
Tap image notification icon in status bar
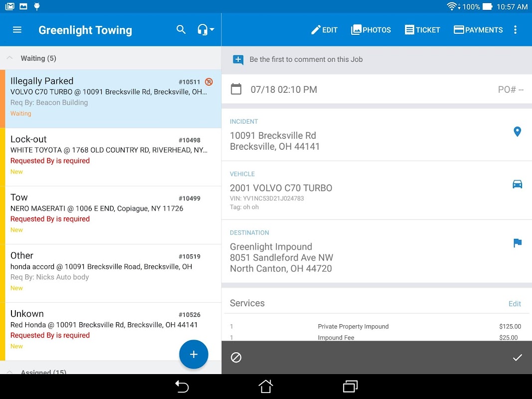[23, 6]
